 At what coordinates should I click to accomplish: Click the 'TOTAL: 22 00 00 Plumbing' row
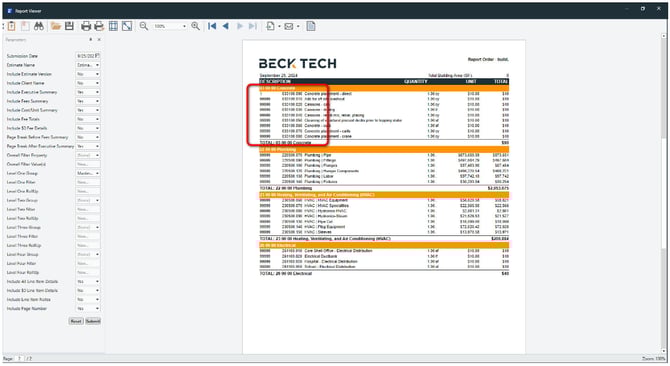pos(384,188)
